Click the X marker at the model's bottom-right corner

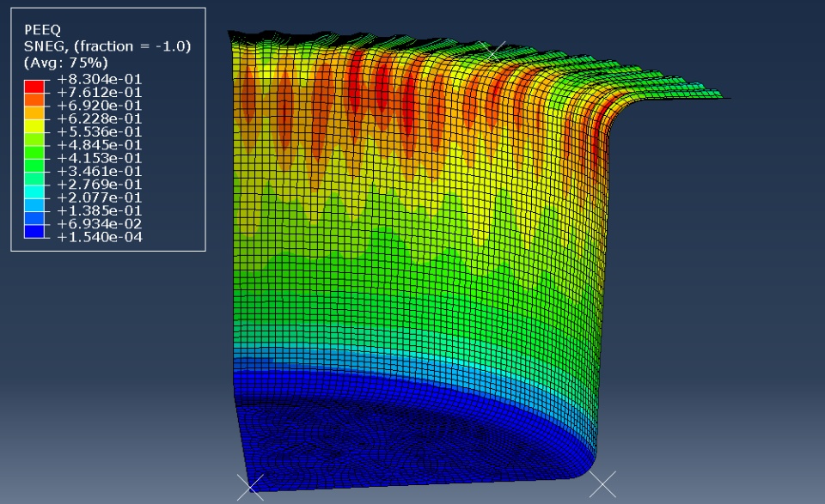602,484
